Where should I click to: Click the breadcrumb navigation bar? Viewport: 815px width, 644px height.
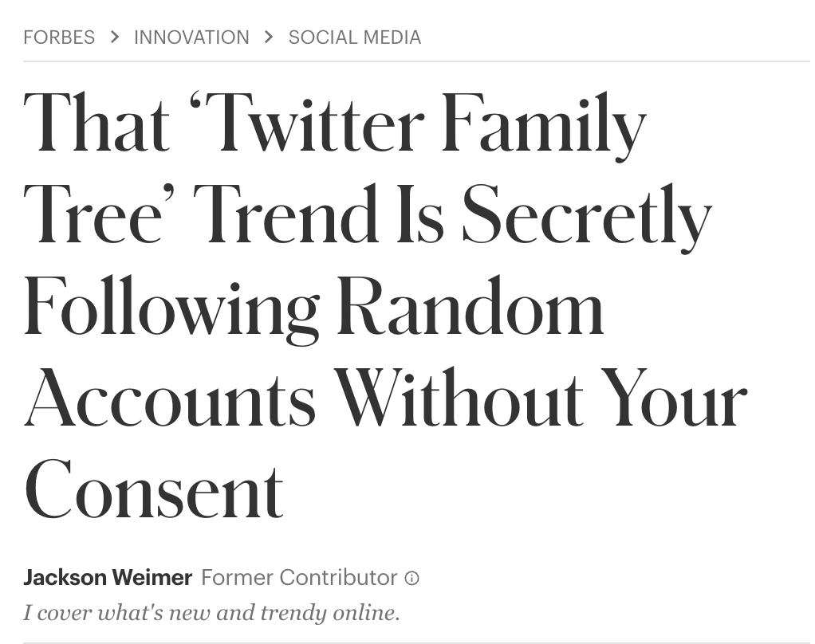click(x=223, y=37)
